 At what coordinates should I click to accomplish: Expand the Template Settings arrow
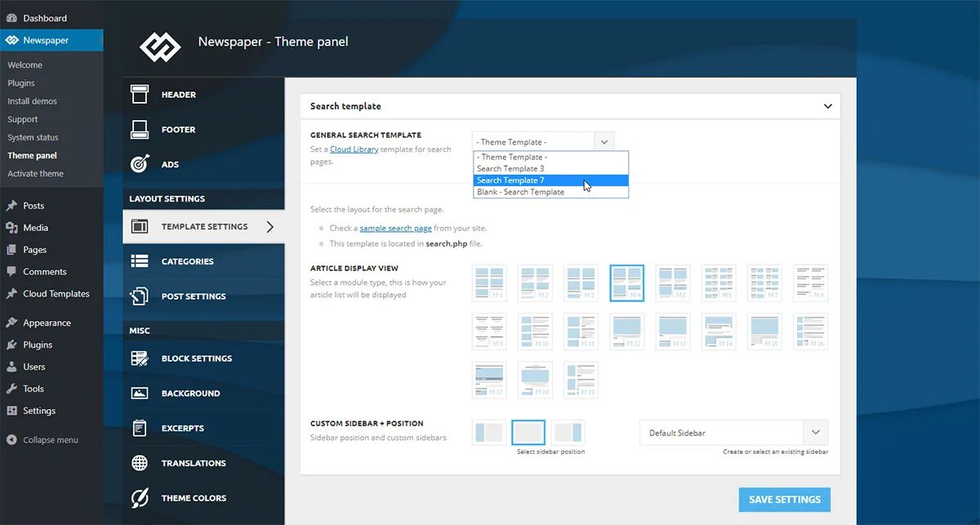coord(270,227)
